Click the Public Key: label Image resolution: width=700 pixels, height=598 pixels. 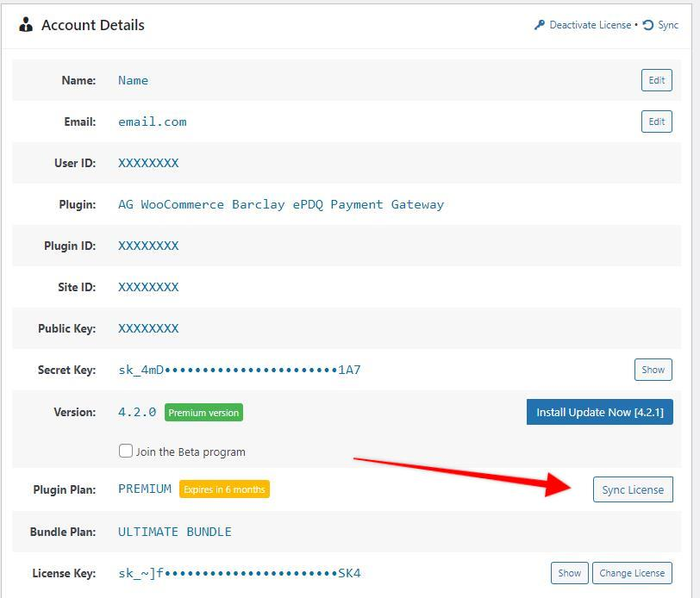tap(67, 329)
